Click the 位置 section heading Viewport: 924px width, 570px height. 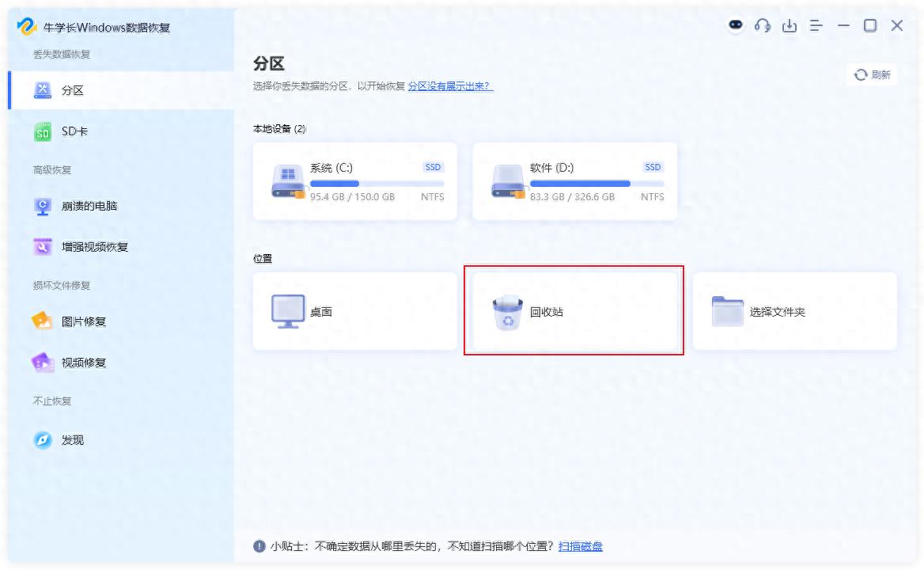point(263,258)
